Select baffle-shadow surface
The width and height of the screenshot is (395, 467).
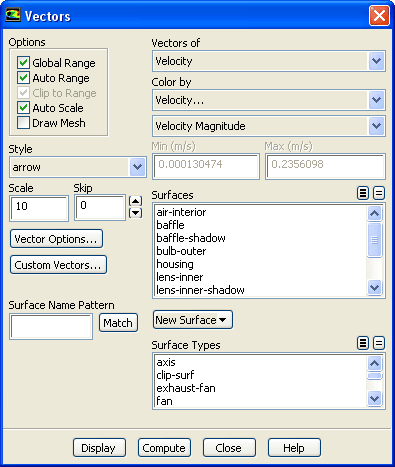click(x=260, y=238)
